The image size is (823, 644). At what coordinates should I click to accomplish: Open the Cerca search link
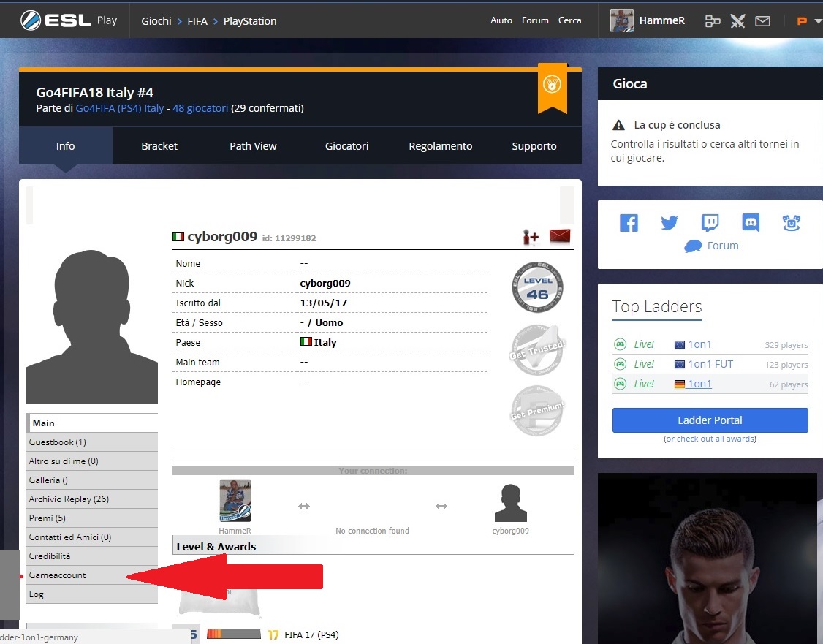569,20
